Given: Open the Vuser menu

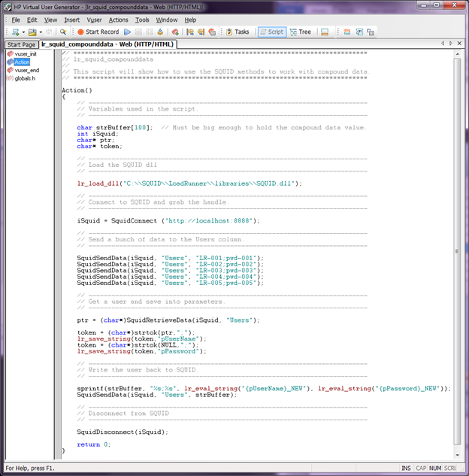Looking at the screenshot, I should (x=95, y=20).
